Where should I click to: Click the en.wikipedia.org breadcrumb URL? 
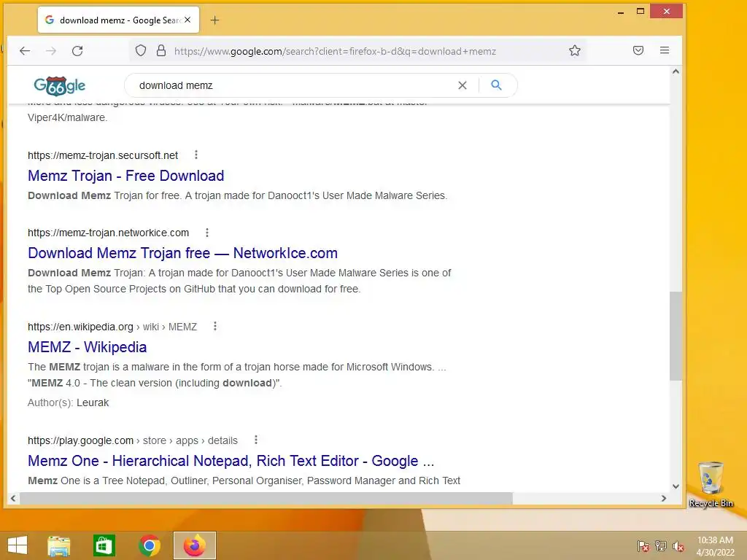112,327
